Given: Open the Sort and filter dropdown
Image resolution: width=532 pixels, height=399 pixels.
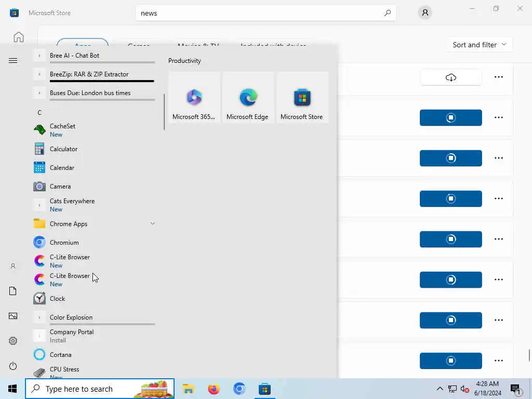Looking at the screenshot, I should 480,45.
